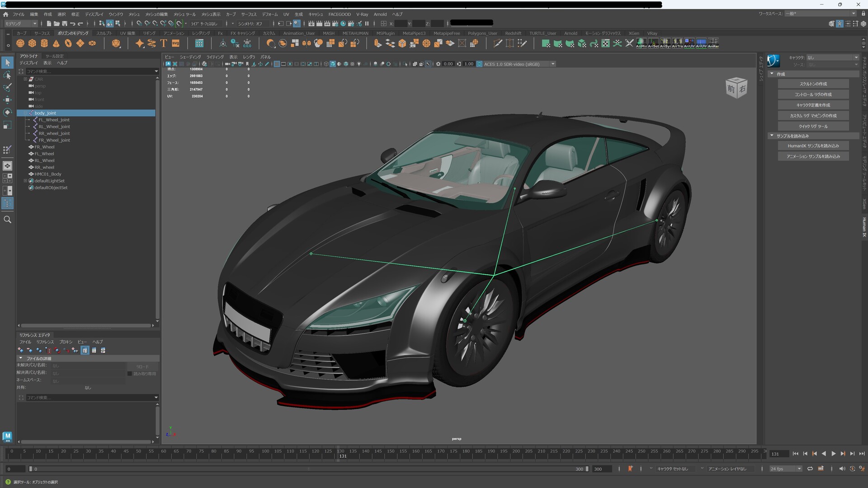Open the Arnold menu
Viewport: 868px width, 488px height.
(380, 14)
